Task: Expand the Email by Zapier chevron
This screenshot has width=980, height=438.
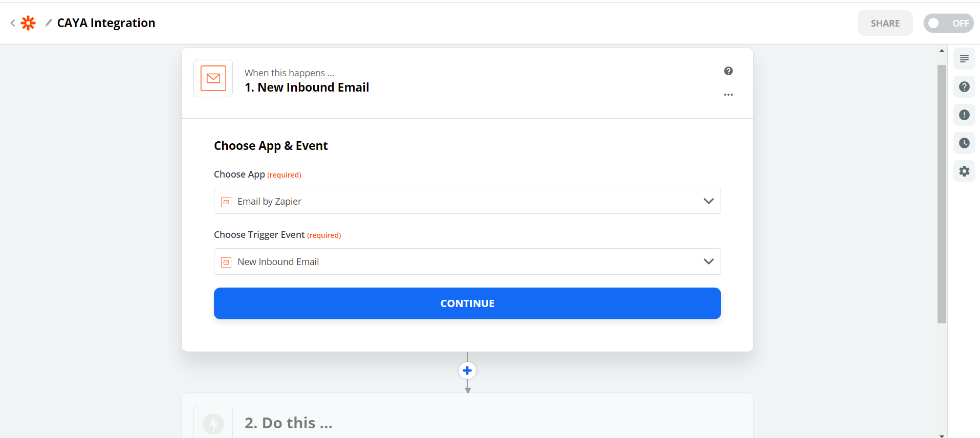Action: 708,201
